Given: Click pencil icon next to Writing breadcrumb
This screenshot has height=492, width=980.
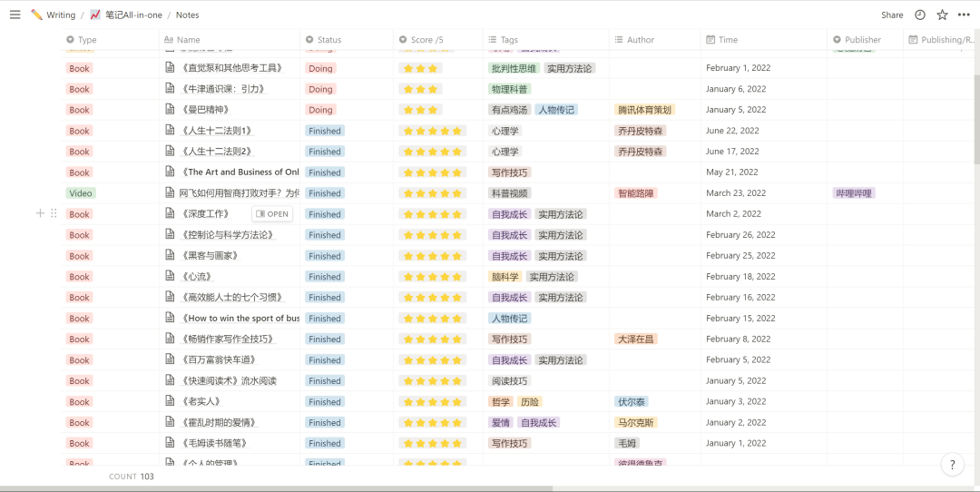Looking at the screenshot, I should pyautogui.click(x=37, y=15).
